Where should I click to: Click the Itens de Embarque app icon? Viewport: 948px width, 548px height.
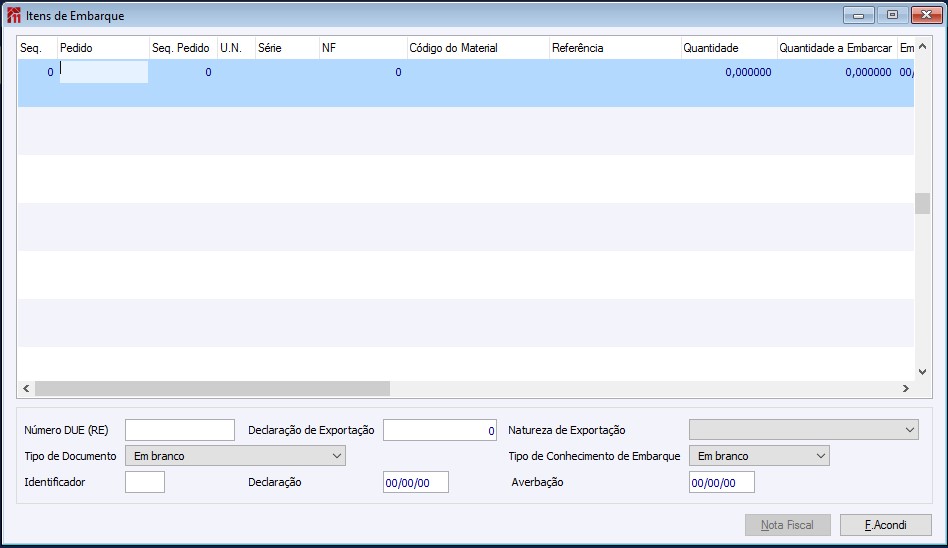[13, 15]
